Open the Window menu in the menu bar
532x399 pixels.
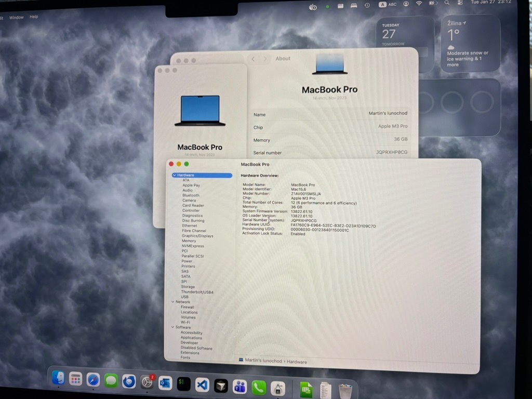(x=16, y=17)
